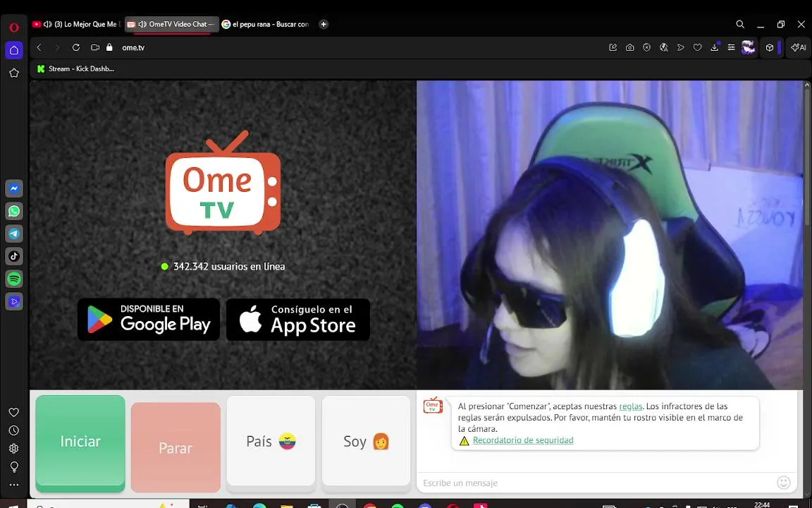Viewport: 812px width, 508px height.
Task: Open History clock icon in sidebar
Action: tap(14, 430)
